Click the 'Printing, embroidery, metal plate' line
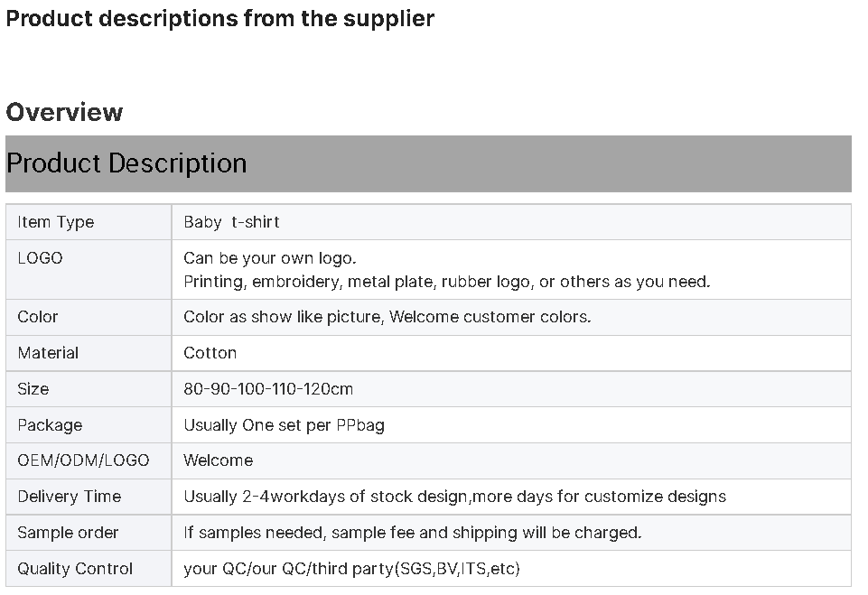 coord(446,282)
